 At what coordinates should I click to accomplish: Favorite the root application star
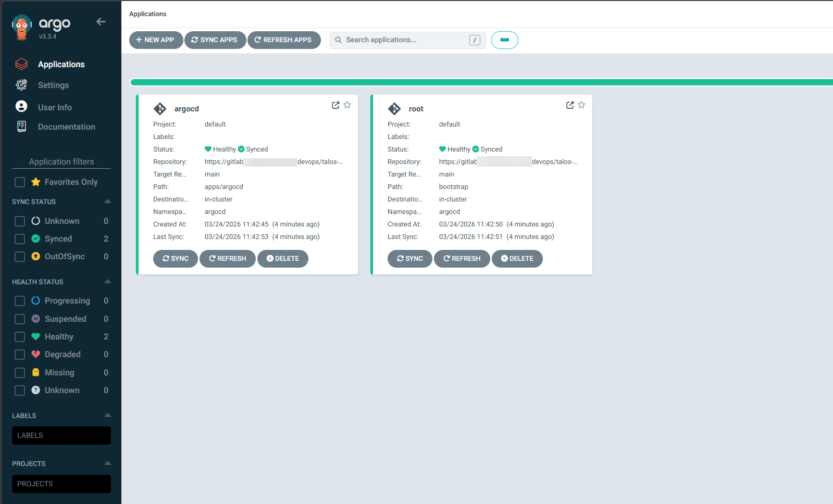tap(581, 105)
